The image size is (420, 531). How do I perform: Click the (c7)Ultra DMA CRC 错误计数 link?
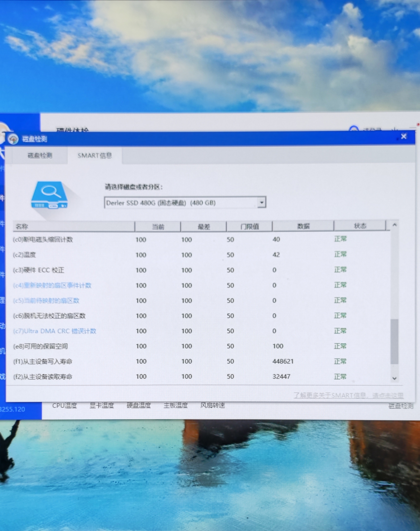tap(55, 331)
